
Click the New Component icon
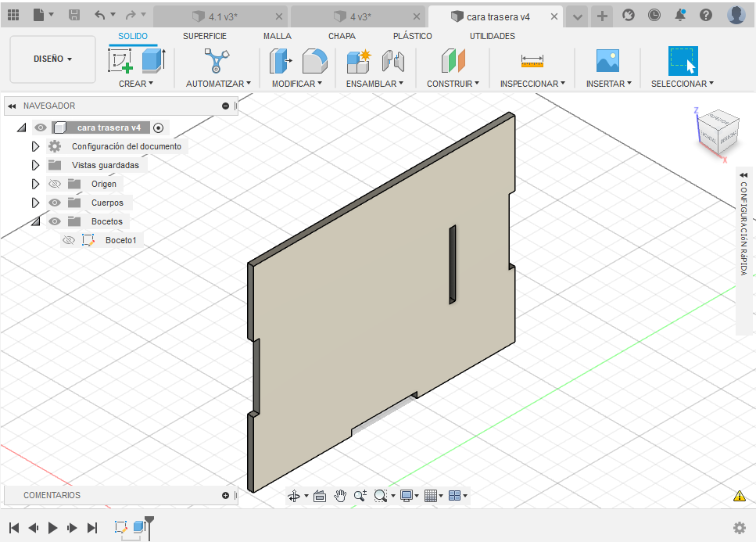(359, 60)
